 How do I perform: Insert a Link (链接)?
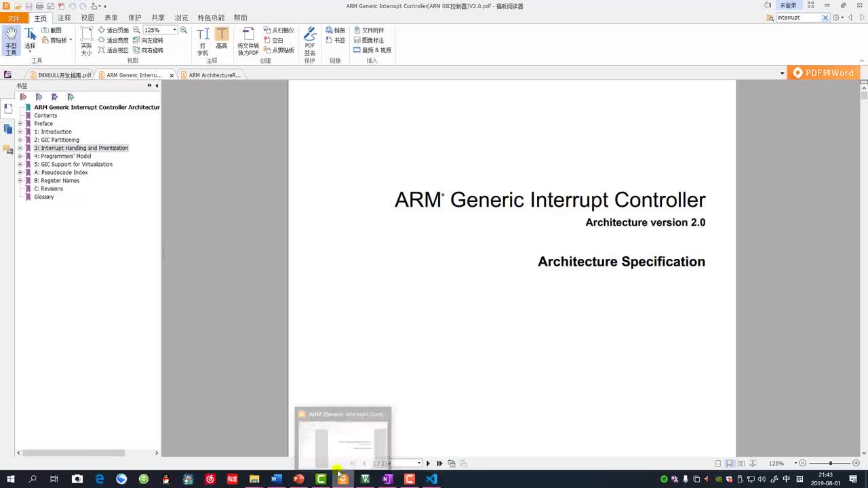point(335,30)
